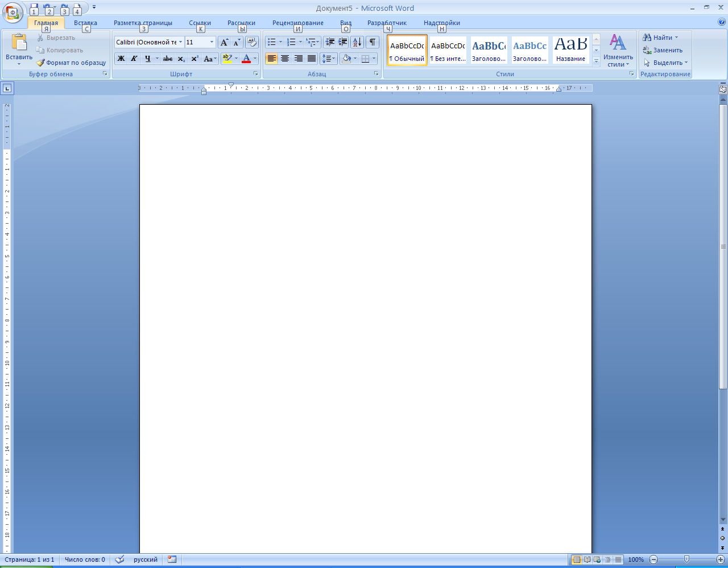Click the spelling check icon in status bar
This screenshot has width=728, height=568.
119,559
